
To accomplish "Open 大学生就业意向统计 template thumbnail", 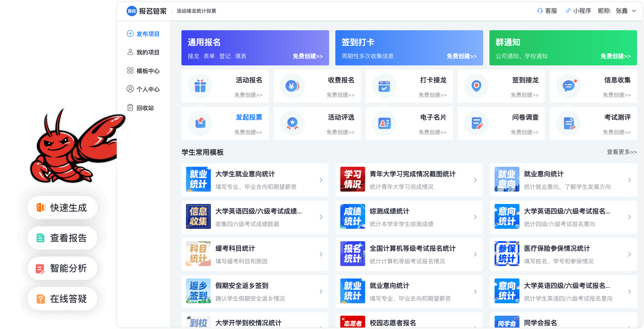I will tap(198, 179).
